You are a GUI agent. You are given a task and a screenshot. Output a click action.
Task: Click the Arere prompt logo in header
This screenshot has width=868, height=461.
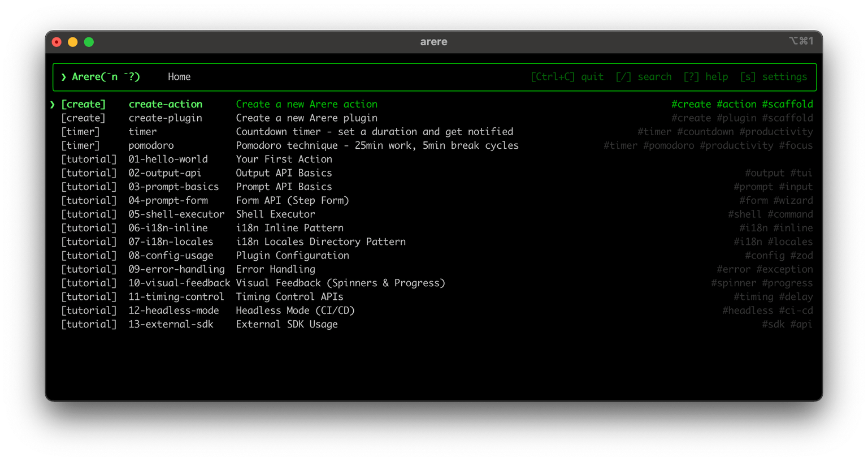[x=105, y=77]
